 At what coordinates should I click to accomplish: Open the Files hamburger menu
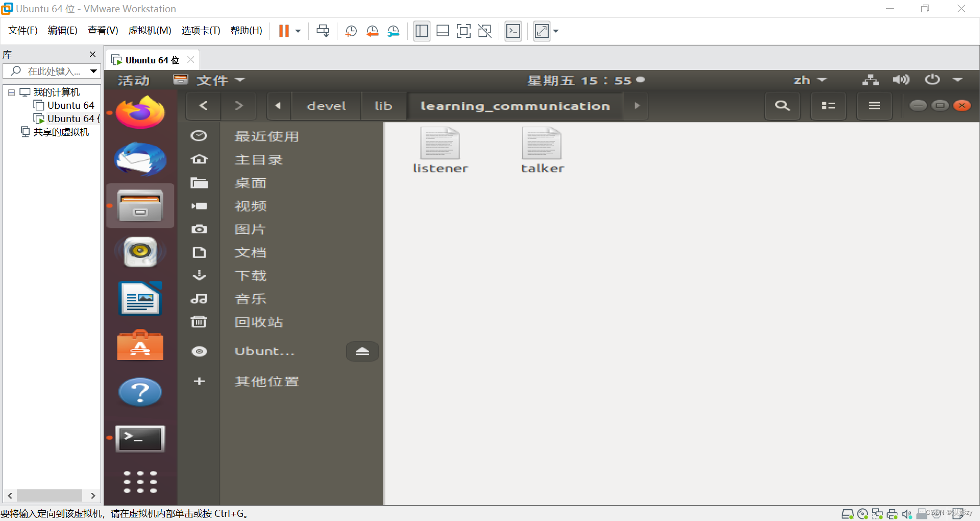point(874,106)
